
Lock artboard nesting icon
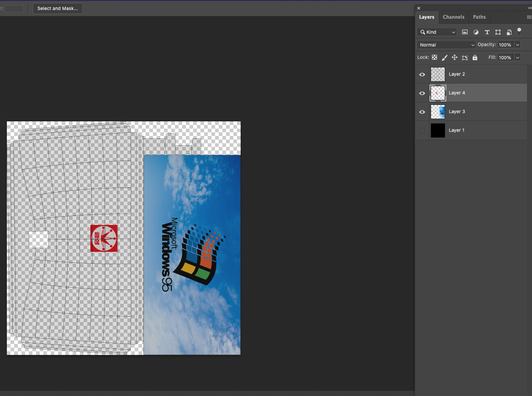(465, 57)
